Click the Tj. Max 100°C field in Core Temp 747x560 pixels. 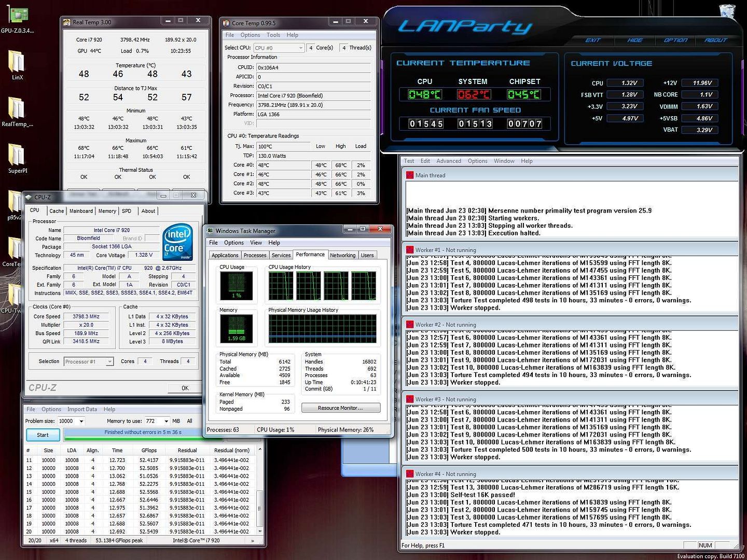pos(283,146)
